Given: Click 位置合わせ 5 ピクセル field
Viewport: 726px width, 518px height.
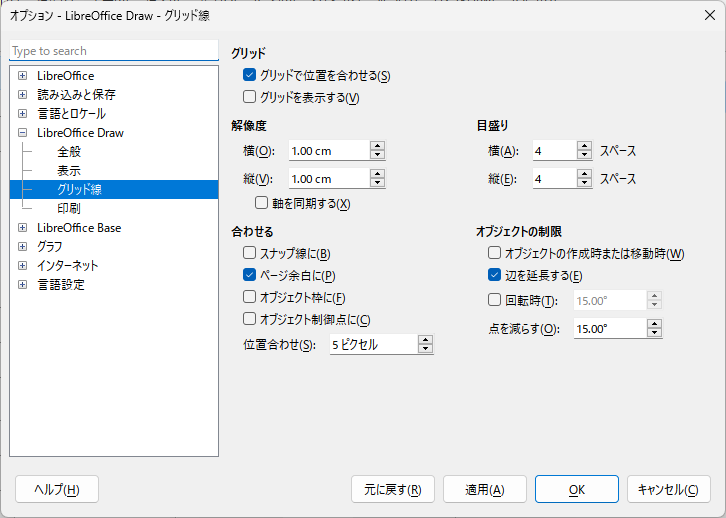Looking at the screenshot, I should coord(373,344).
